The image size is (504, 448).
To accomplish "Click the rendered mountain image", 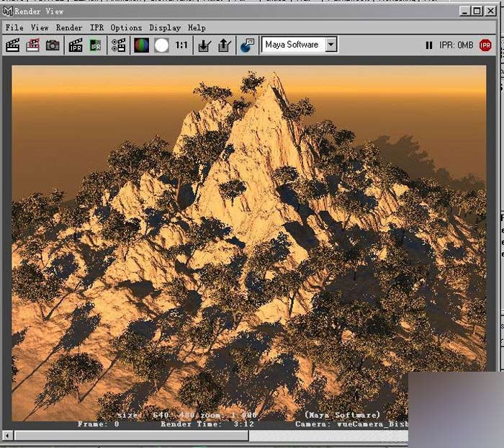I will point(249,243).
